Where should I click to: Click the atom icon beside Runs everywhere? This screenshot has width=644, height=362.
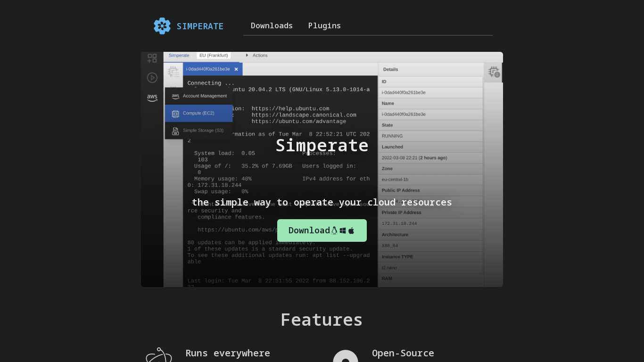point(159,355)
